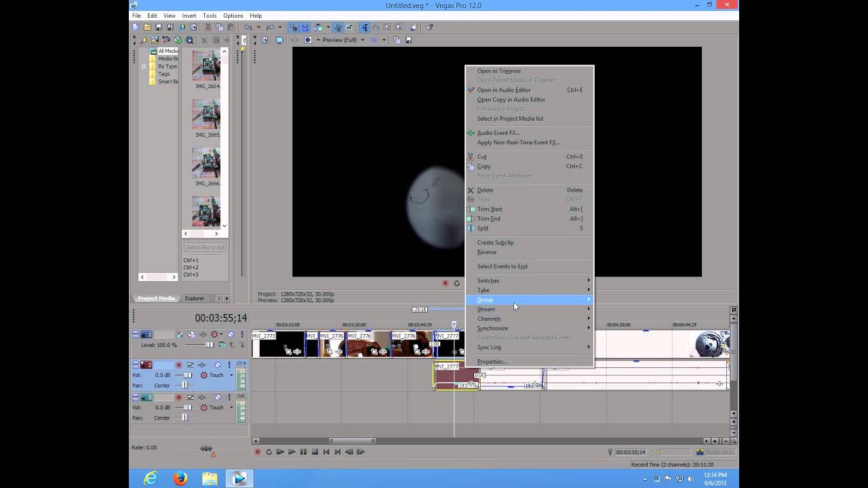Click the transport Go to End button
This screenshot has height=488, width=868.
click(338, 452)
